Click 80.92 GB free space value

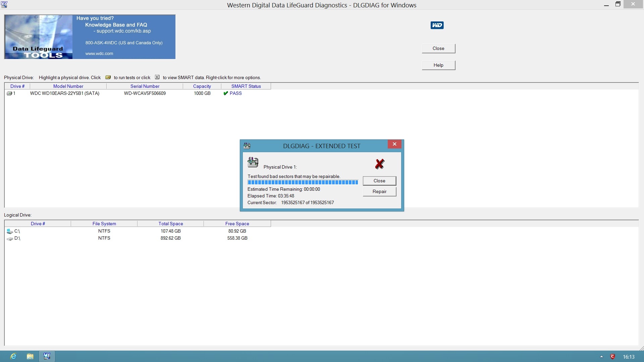click(237, 231)
